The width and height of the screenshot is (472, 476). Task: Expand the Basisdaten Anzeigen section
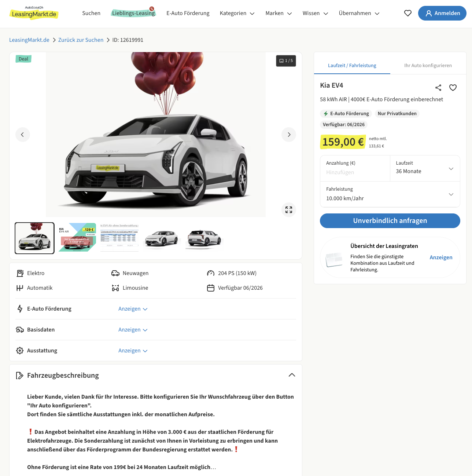click(133, 330)
